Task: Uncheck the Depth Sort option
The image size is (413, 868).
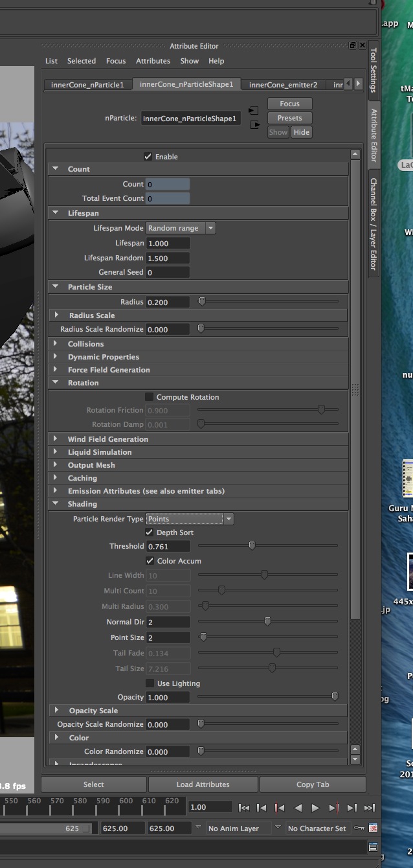Action: [x=150, y=532]
